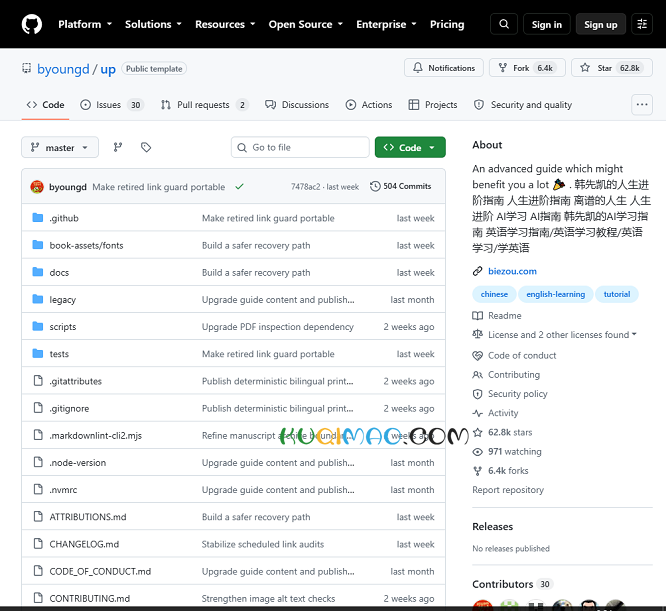Click the Security policy shield icon
666x611 pixels.
pos(477,394)
